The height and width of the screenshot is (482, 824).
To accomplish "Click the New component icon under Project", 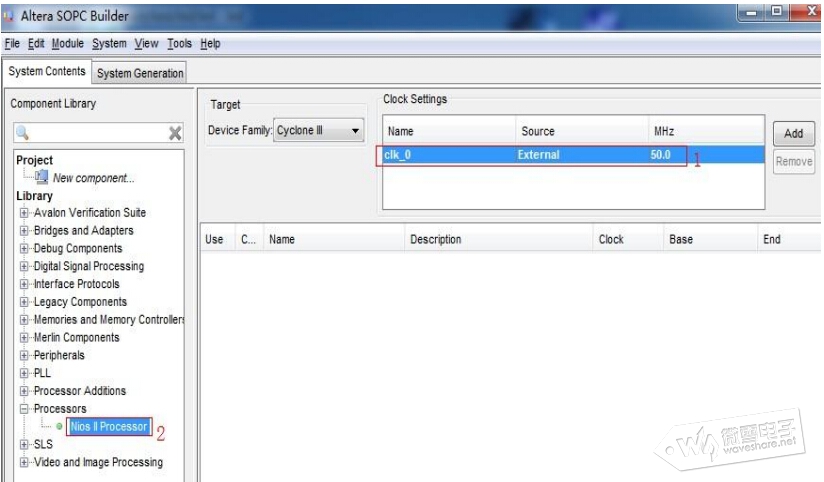I will click(41, 178).
